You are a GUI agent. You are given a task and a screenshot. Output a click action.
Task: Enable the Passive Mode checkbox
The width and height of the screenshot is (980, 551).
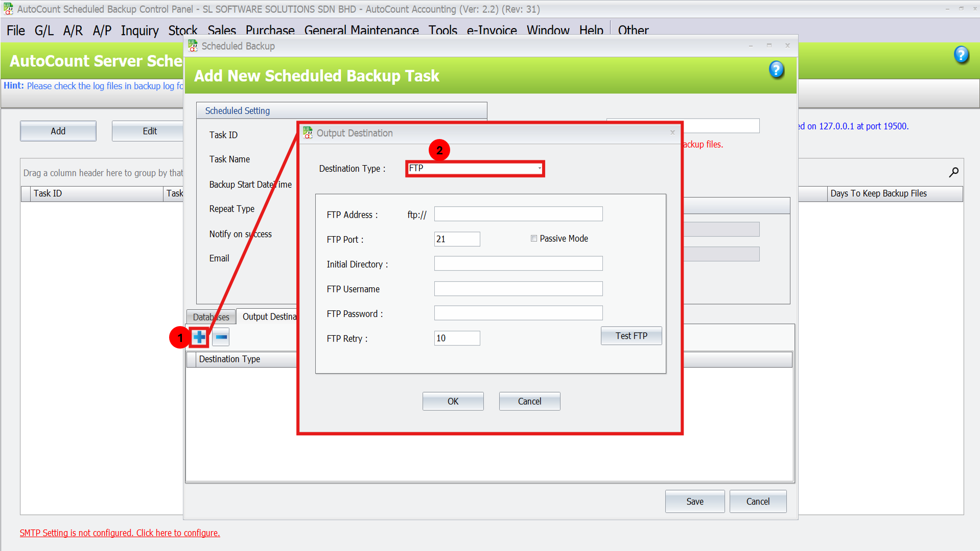pos(534,239)
